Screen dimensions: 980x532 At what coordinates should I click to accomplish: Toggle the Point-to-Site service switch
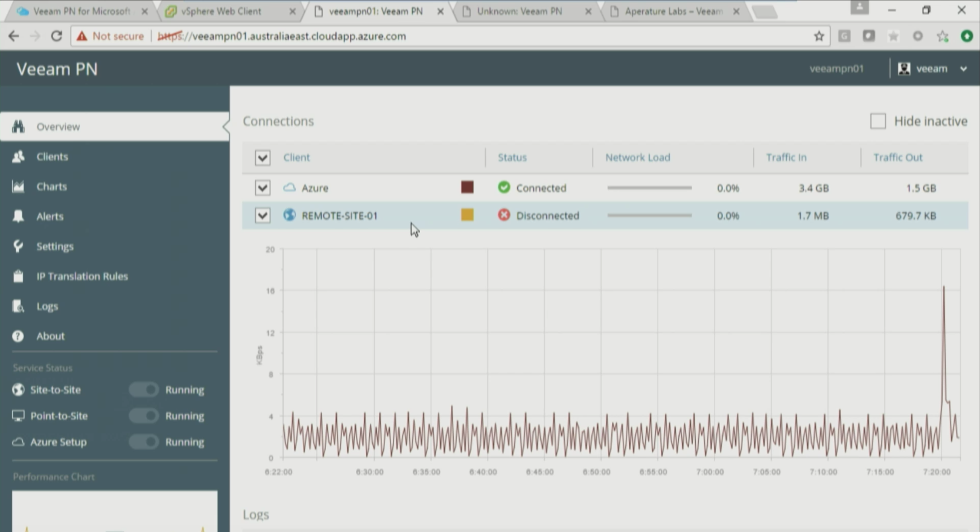click(x=144, y=416)
